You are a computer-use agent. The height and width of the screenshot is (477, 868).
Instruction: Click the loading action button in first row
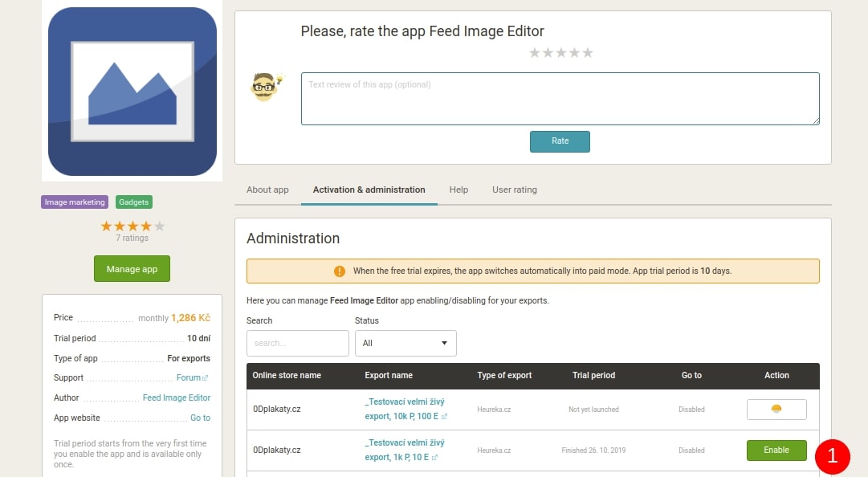pos(776,410)
